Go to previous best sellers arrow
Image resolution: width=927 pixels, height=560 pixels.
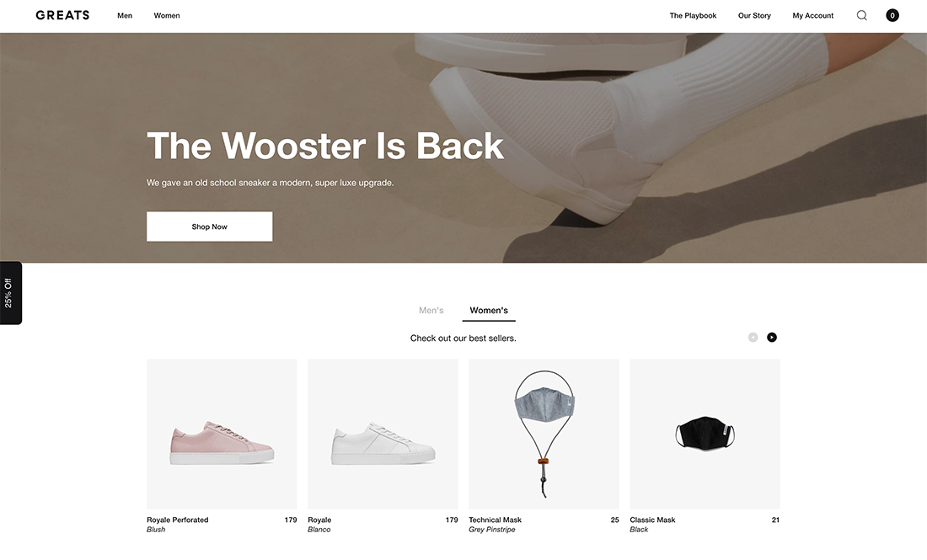tap(753, 338)
